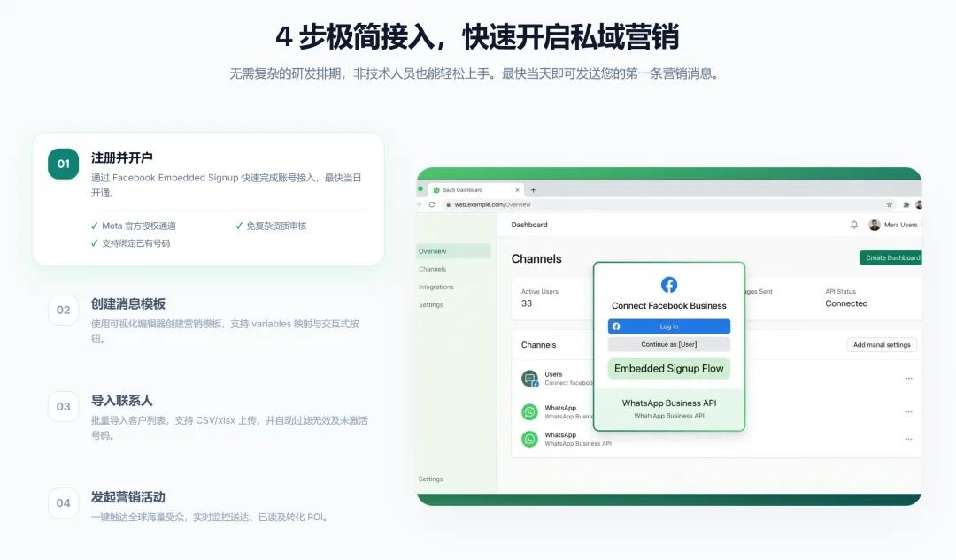Image resolution: width=956 pixels, height=560 pixels.
Task: Click the 04 step number badge
Action: (x=64, y=503)
